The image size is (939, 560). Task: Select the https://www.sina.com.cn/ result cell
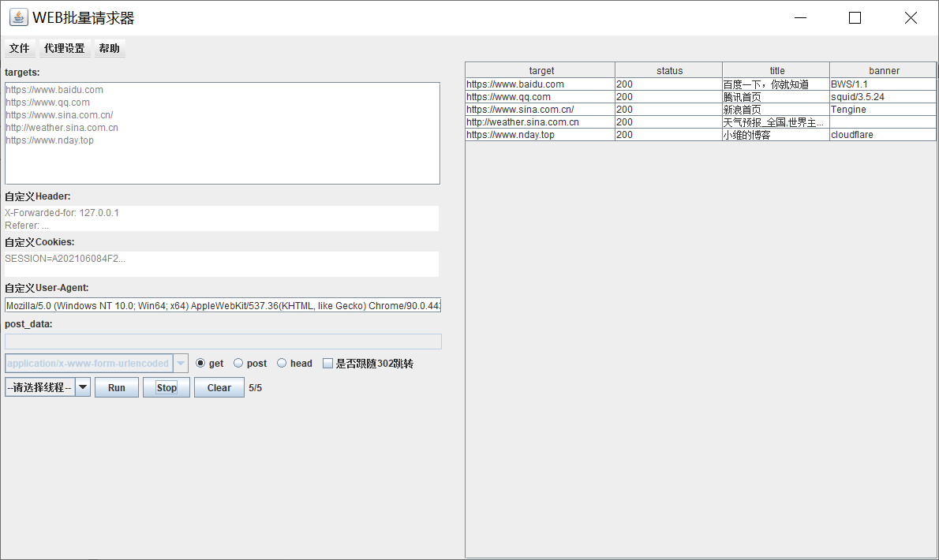click(x=541, y=110)
